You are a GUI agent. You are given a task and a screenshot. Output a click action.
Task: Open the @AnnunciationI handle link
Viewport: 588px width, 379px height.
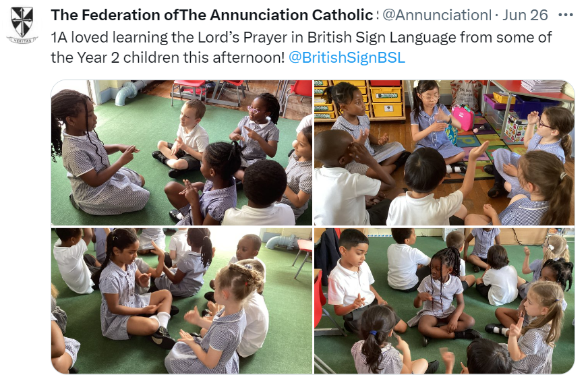(x=437, y=15)
